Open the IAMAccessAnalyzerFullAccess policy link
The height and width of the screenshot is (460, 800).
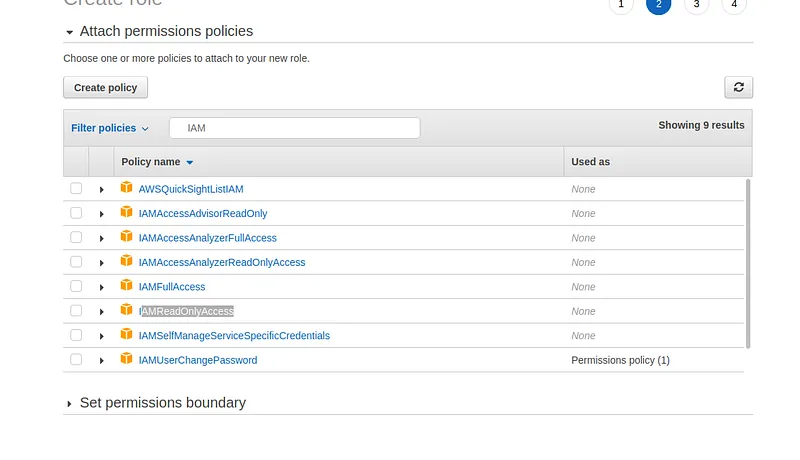click(x=208, y=238)
